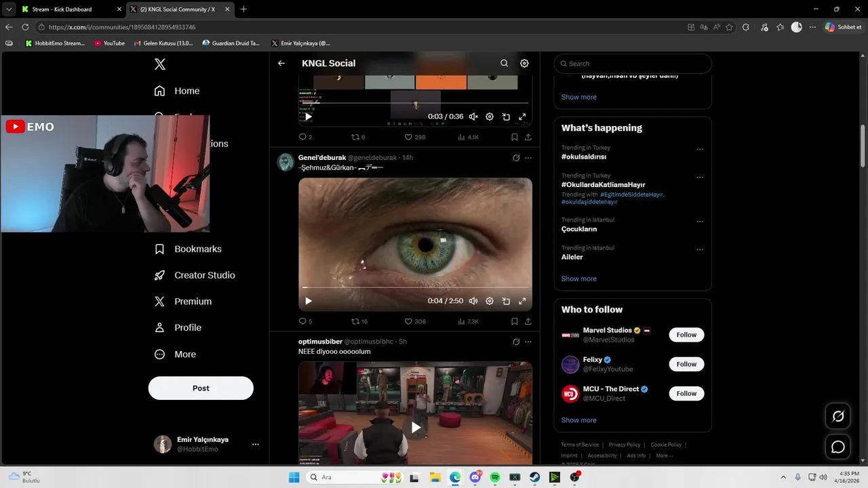
Task: Open Steam from the taskbar
Action: (x=534, y=477)
